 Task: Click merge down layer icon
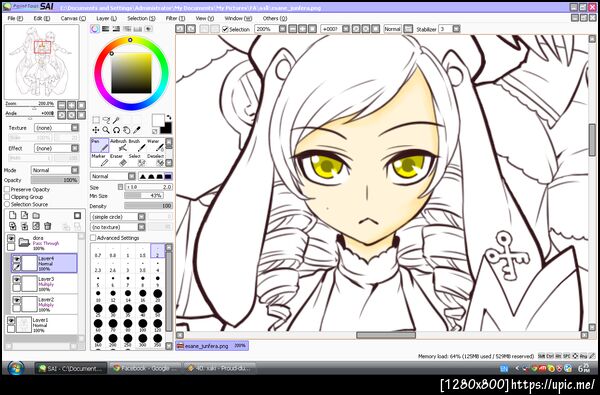pos(24,226)
